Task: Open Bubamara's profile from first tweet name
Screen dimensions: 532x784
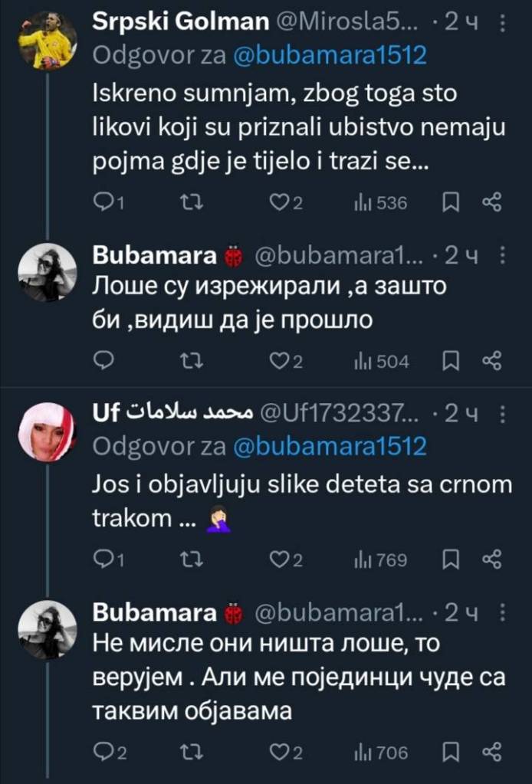Action: (154, 255)
